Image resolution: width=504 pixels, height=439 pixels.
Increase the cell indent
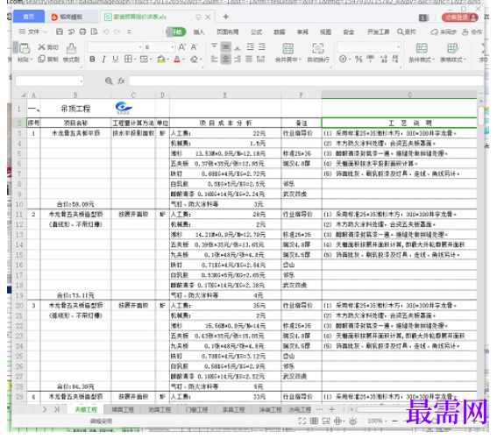(262, 47)
